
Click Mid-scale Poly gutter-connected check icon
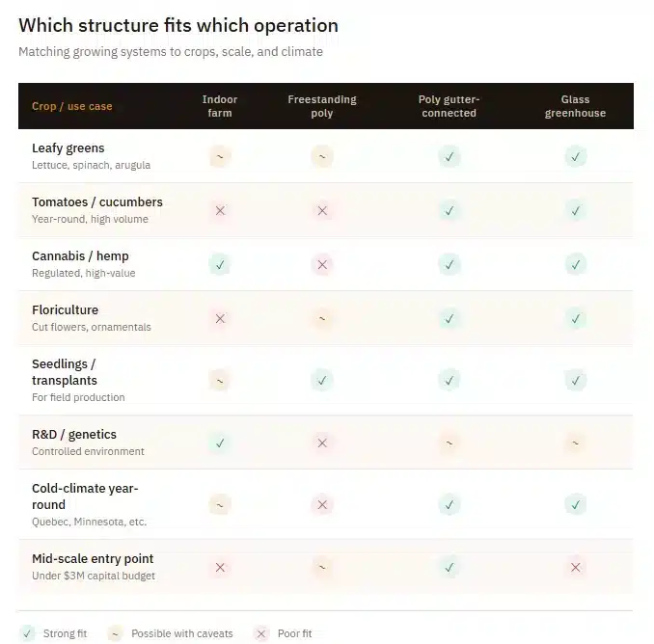click(x=449, y=568)
